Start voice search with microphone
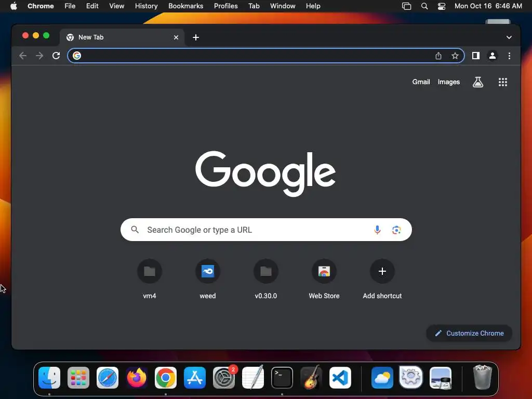 (x=377, y=230)
